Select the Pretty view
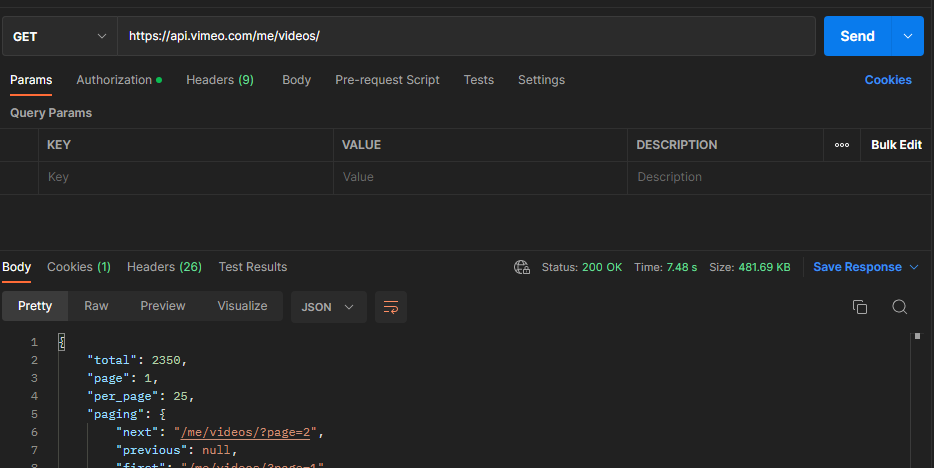This screenshot has height=468, width=934. pyautogui.click(x=35, y=306)
